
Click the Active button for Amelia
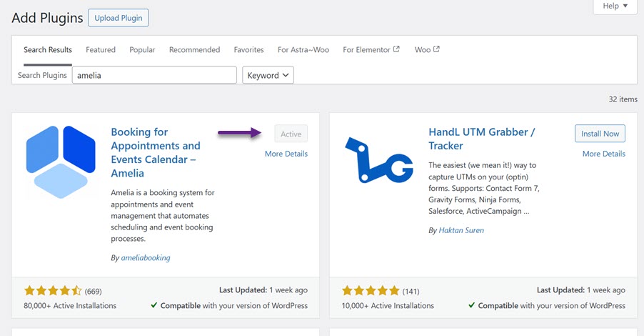pyautogui.click(x=291, y=134)
